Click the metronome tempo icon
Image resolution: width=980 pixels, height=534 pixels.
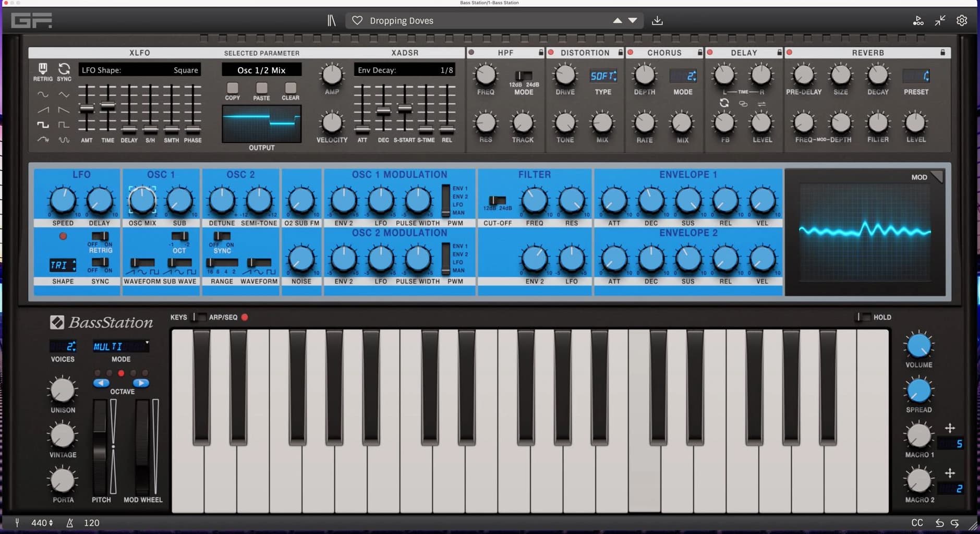(70, 523)
